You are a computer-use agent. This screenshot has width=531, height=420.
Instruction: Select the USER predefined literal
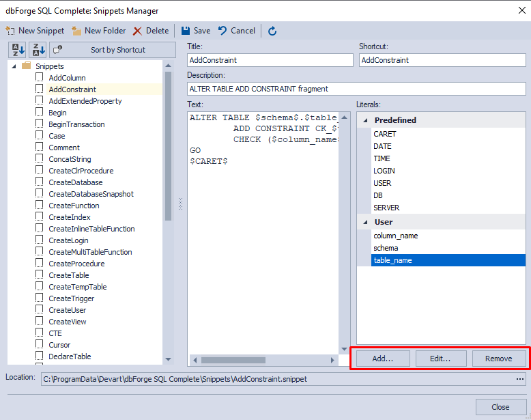coord(448,183)
